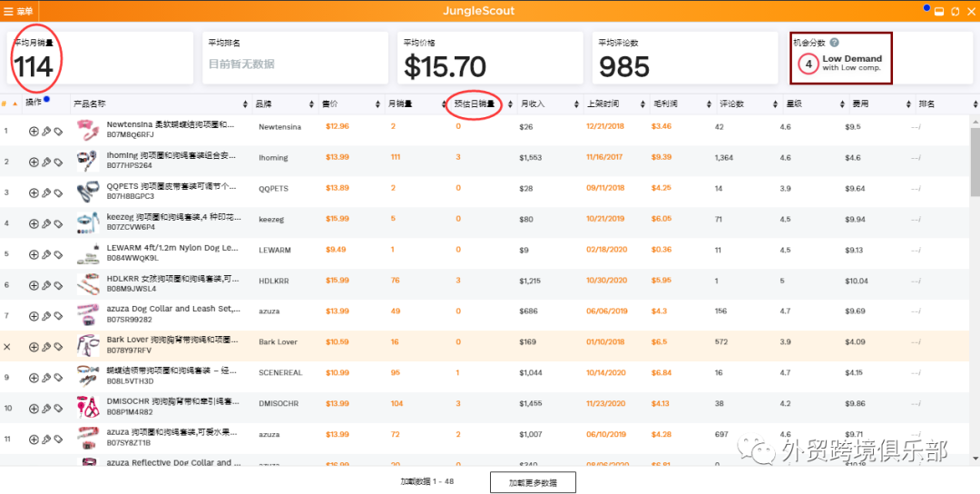
Task: Click the tag icon for Ihoming row
Action: [x=58, y=162]
